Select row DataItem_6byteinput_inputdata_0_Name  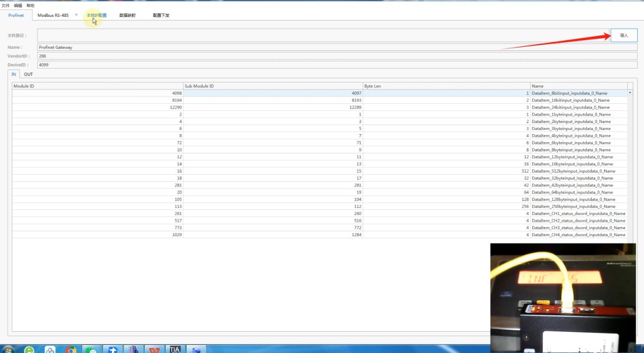[x=319, y=143]
